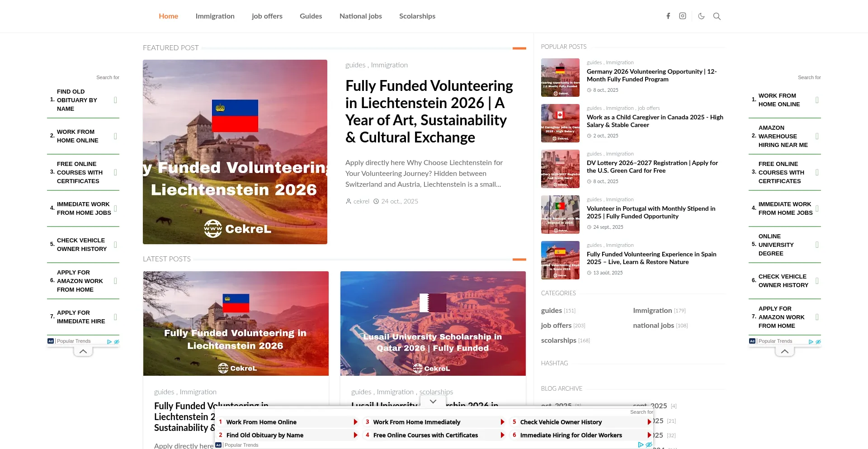868x449 pixels.
Task: Select the national jobs category in Categories
Action: click(653, 326)
